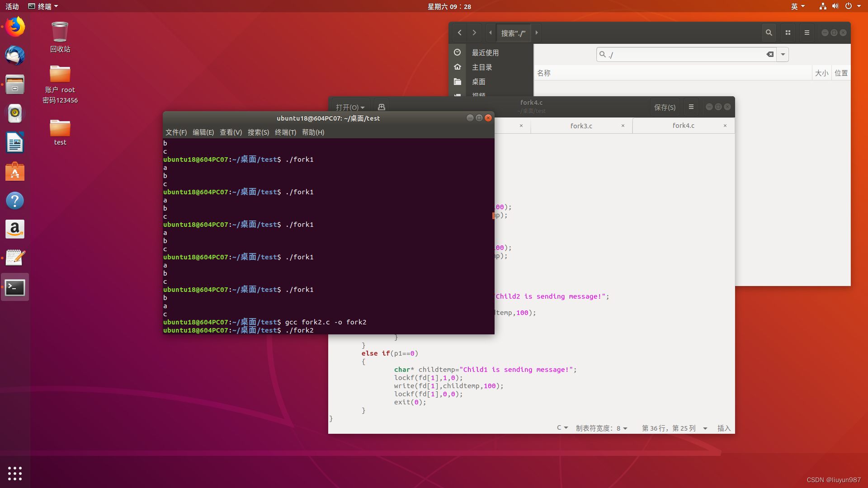This screenshot has width=868, height=488.
Task: Open the terminal 编辑(E) menu
Action: [203, 132]
